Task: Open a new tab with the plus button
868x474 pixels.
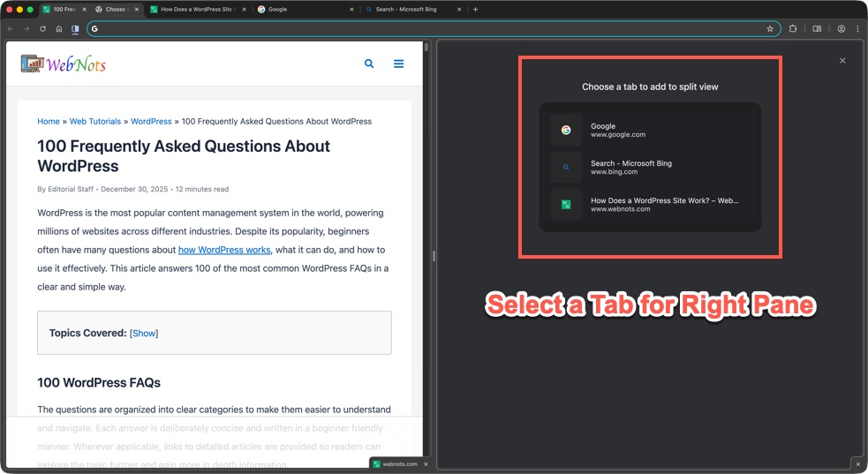Action: click(x=475, y=10)
